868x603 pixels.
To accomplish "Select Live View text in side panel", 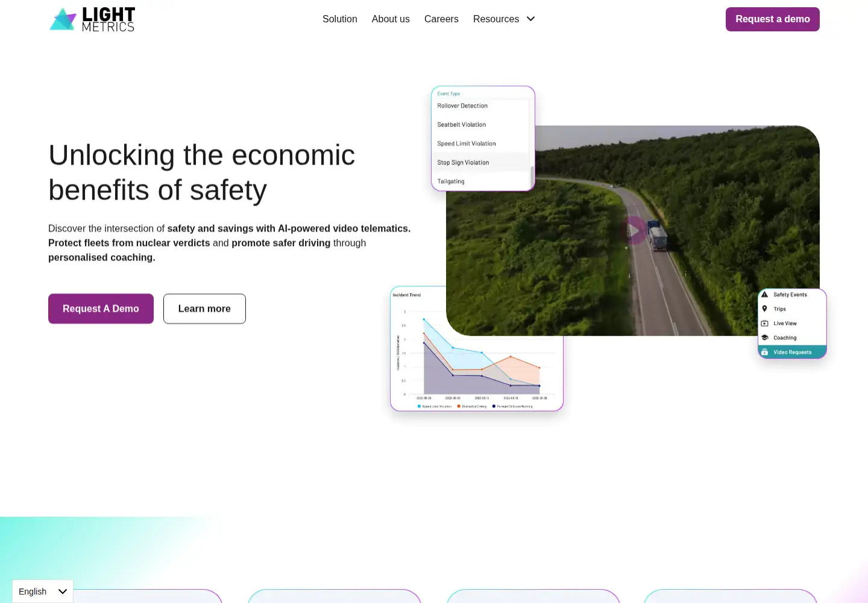I will tap(785, 324).
